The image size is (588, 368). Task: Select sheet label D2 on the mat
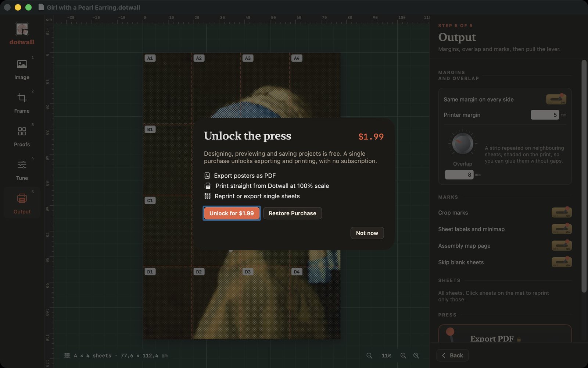(199, 272)
